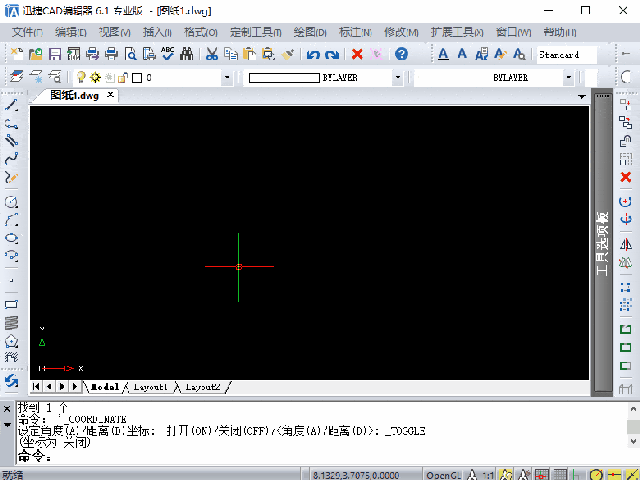Click command history scroll up arrow
The height and width of the screenshot is (480, 640).
coord(633,409)
